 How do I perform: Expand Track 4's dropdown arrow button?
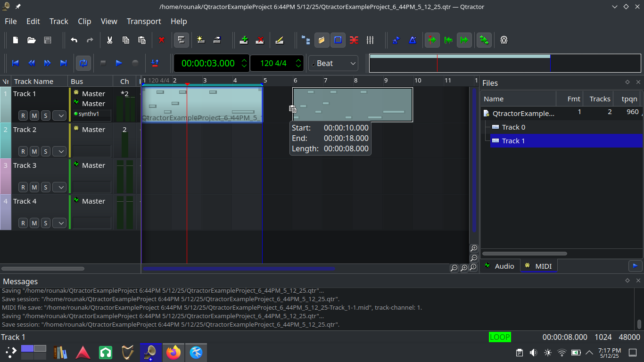pyautogui.click(x=59, y=223)
